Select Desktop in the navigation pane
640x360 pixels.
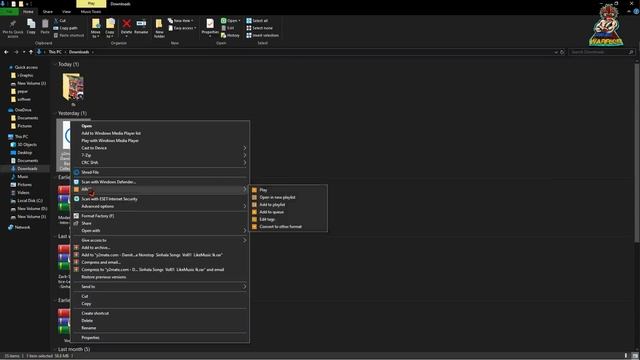point(24,153)
